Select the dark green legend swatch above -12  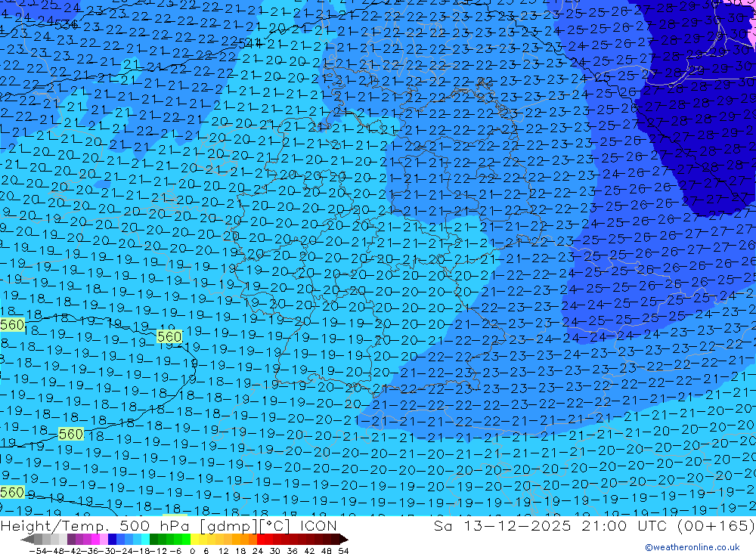click(x=153, y=539)
